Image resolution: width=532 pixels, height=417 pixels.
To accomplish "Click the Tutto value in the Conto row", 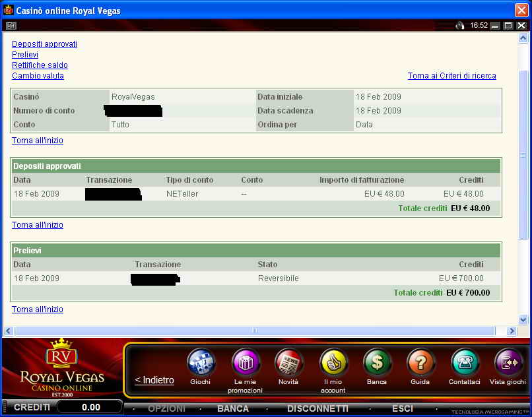I will click(120, 125).
